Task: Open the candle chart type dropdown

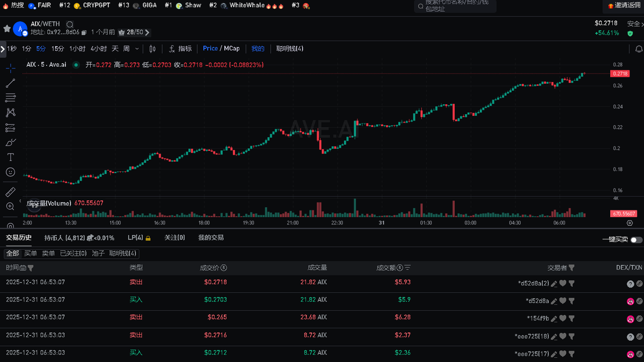Action: 152,48
